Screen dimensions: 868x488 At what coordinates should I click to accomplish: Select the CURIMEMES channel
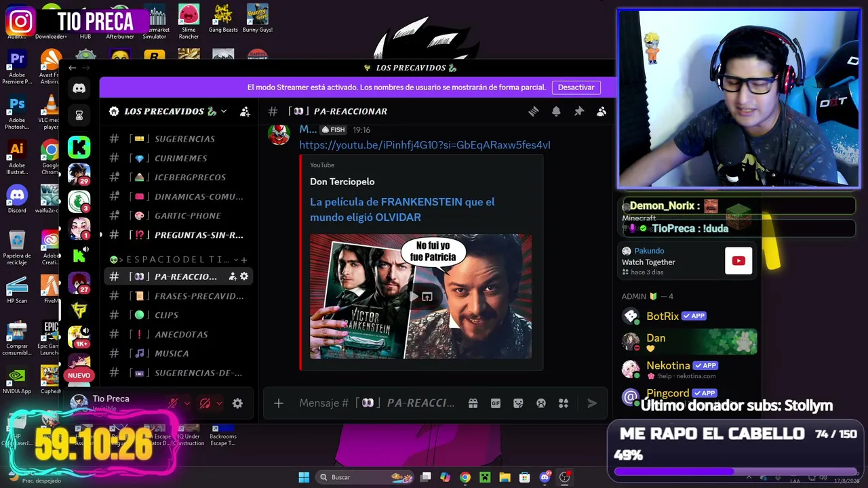[179, 158]
